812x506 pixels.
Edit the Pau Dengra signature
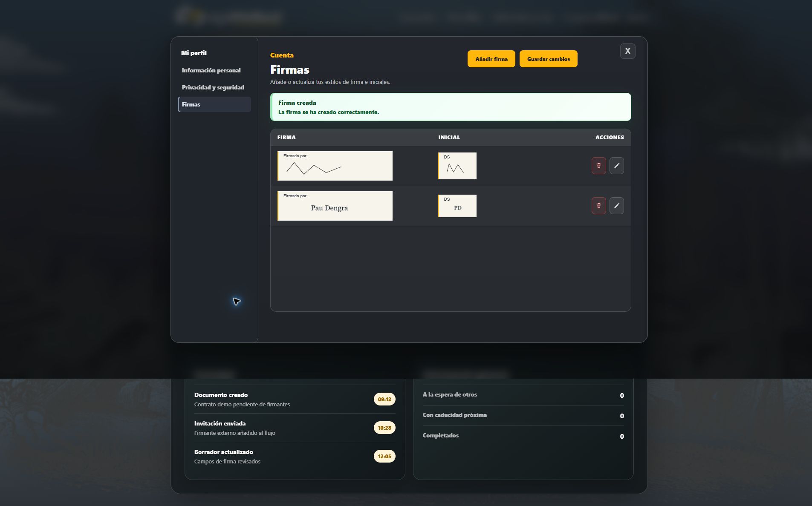(616, 206)
